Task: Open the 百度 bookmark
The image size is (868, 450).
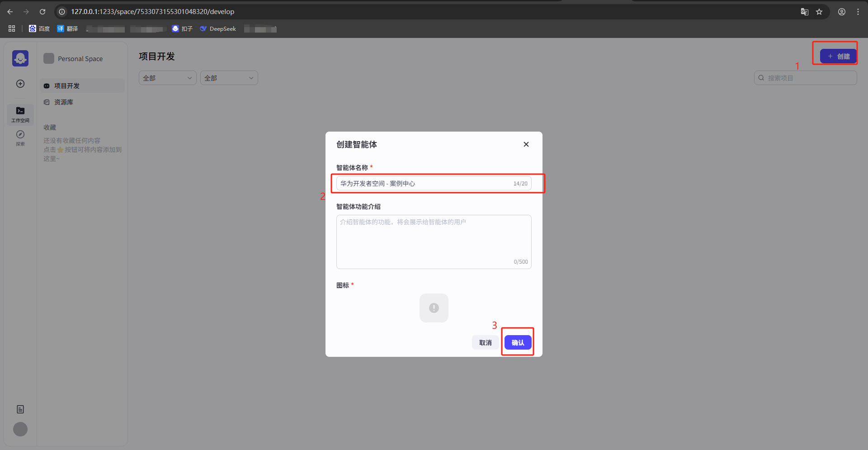Action: 39,28
